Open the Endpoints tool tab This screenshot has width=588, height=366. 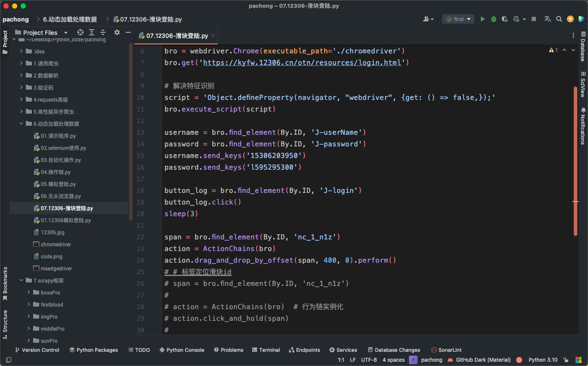coord(304,350)
